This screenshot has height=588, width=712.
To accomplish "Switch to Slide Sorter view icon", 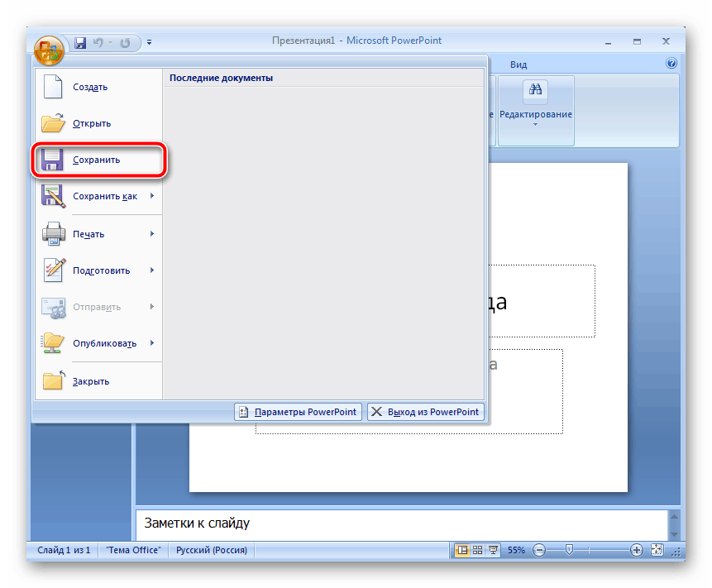I will click(x=478, y=550).
